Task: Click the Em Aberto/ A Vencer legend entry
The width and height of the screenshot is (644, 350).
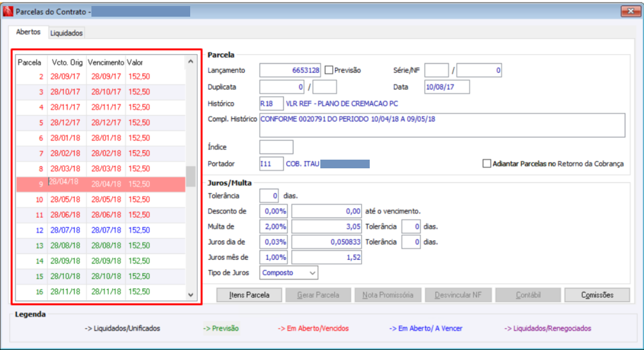Action: pyautogui.click(x=426, y=328)
